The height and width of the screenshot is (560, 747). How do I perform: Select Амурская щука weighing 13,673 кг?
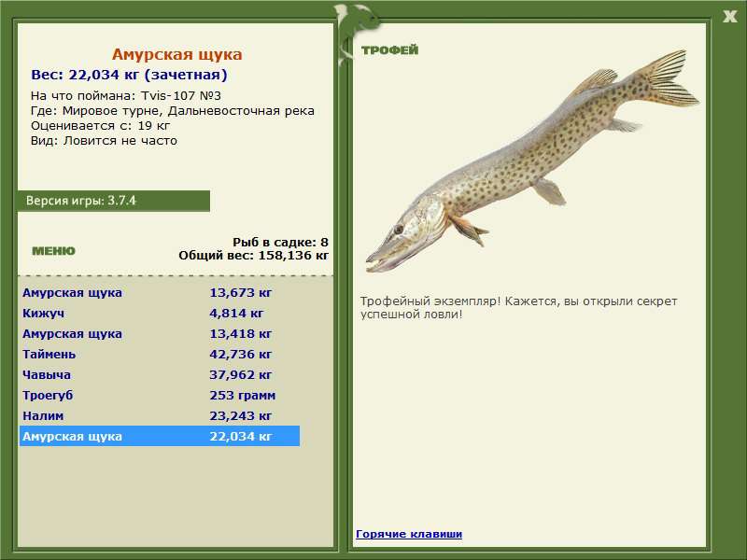(x=159, y=293)
